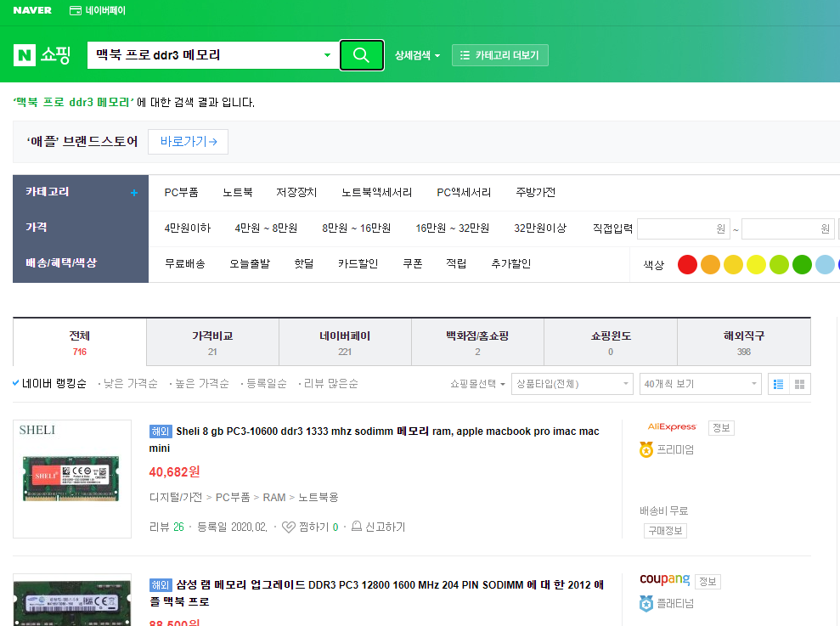Image resolution: width=840 pixels, height=626 pixels.
Task: Open 40개씩 보기 combo box
Action: click(x=700, y=384)
